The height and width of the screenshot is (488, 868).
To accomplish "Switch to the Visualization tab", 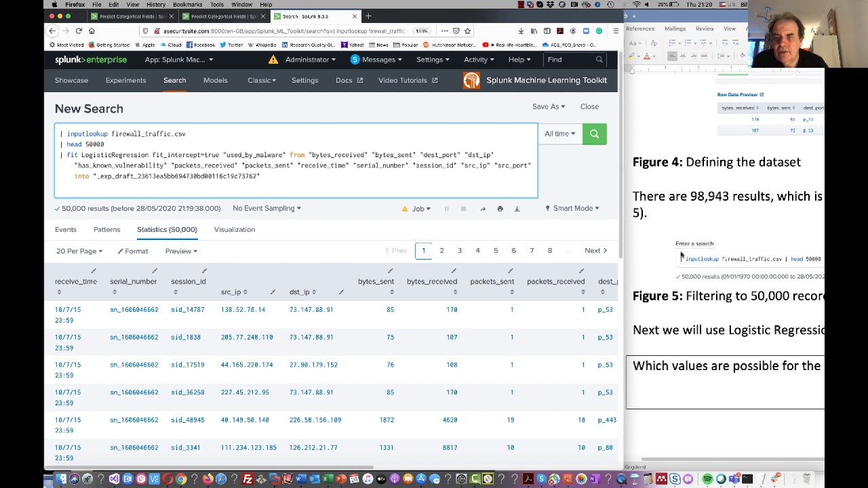I will point(235,229).
